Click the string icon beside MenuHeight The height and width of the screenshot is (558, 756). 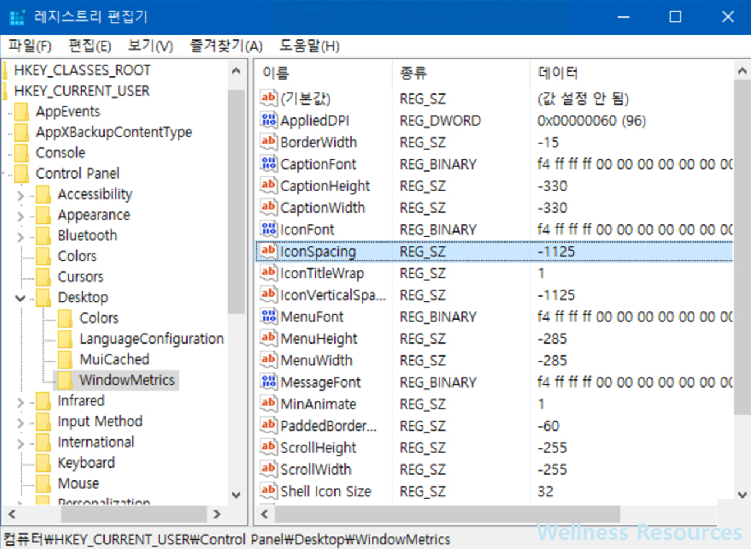[x=268, y=338]
